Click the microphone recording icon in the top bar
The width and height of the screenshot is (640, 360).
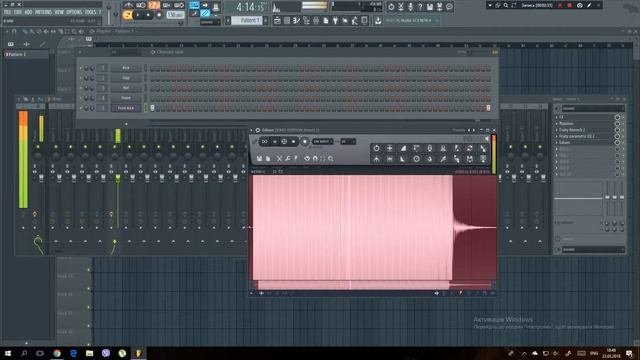[410, 7]
